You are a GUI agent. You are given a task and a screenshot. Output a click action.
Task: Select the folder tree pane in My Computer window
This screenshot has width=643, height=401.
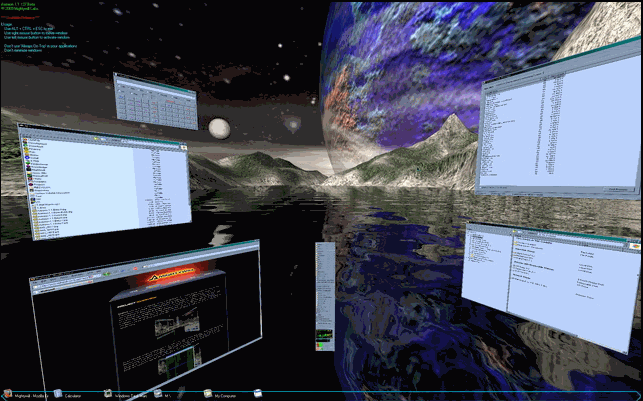pos(486,269)
